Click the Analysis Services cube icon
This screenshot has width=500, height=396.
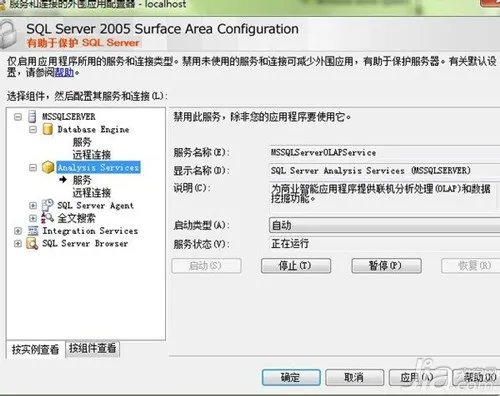click(x=48, y=167)
